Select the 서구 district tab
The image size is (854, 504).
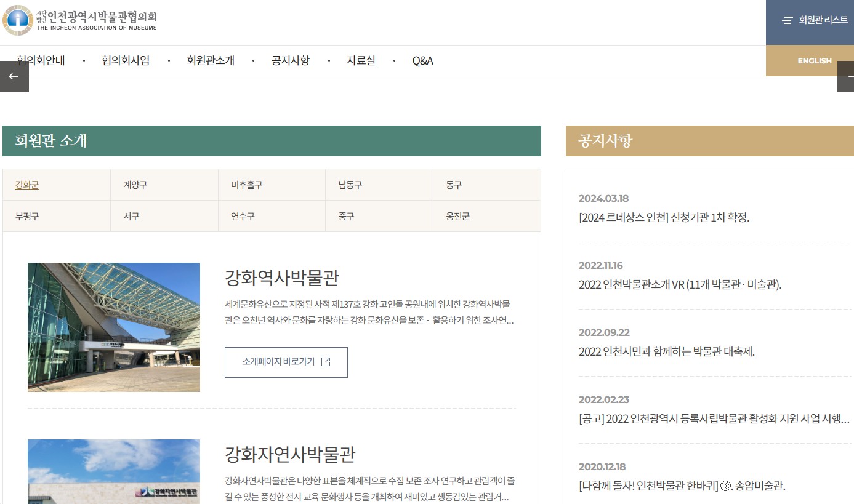[x=164, y=216]
